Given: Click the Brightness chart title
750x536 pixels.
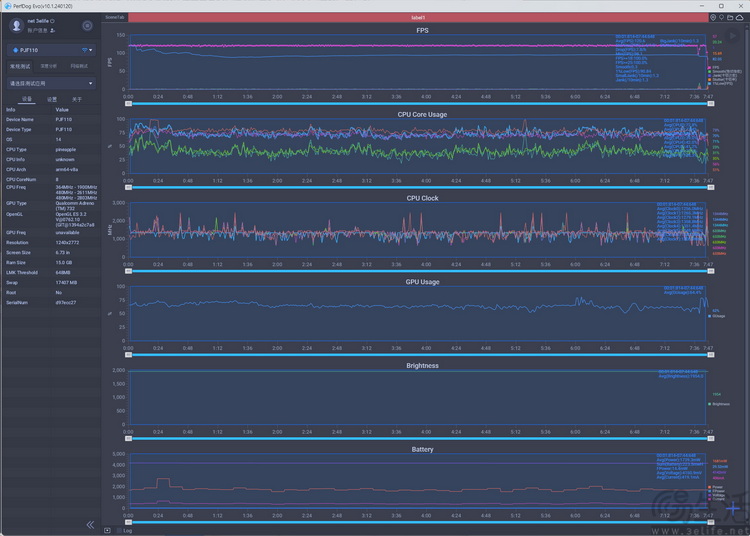Looking at the screenshot, I should tap(422, 365).
